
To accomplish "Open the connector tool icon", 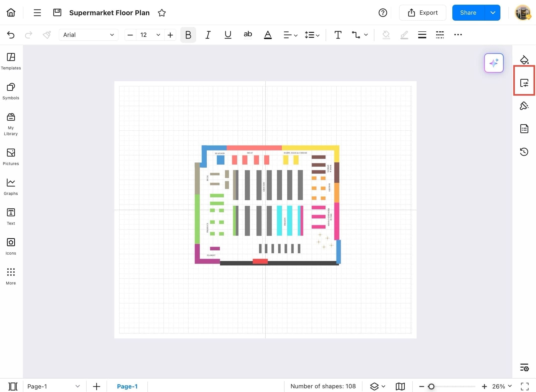I will point(356,35).
